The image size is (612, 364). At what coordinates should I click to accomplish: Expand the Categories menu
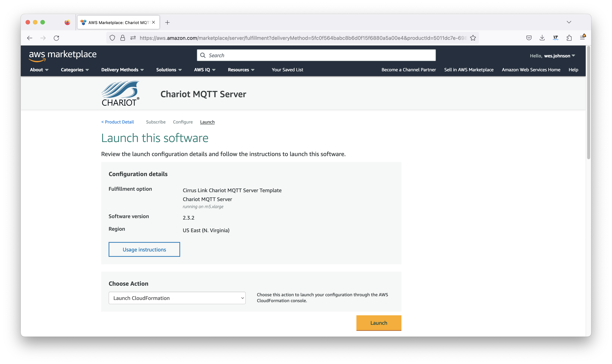click(75, 70)
